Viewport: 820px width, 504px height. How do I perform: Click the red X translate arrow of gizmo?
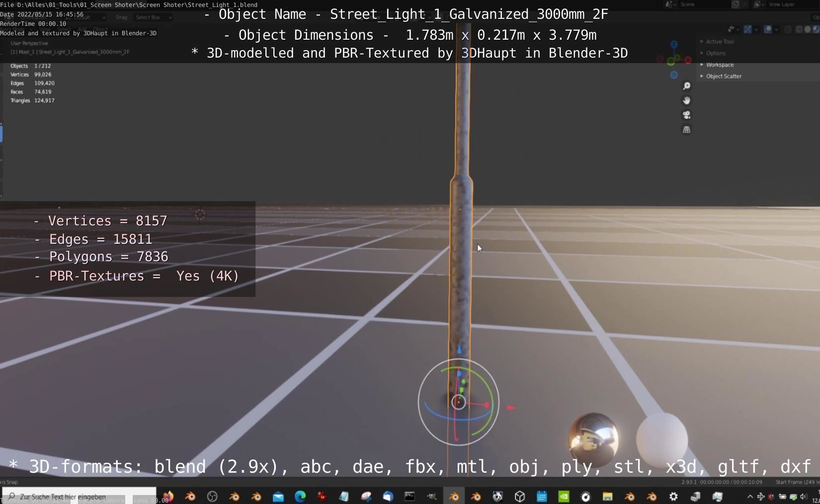click(511, 408)
